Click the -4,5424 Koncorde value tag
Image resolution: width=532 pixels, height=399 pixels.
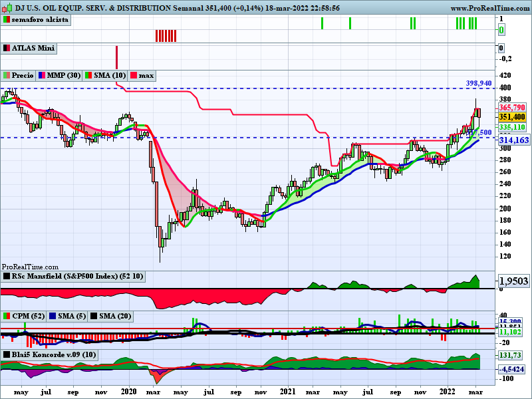511,369
